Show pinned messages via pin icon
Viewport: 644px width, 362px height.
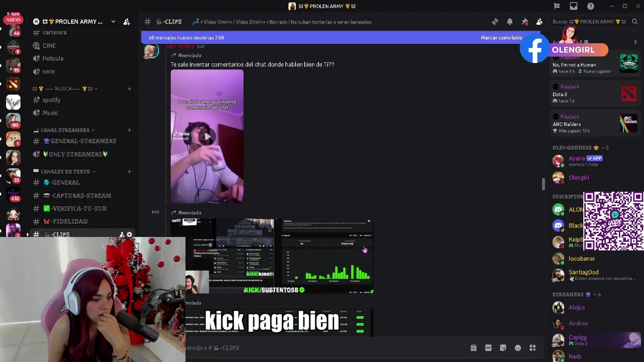pos(525,22)
